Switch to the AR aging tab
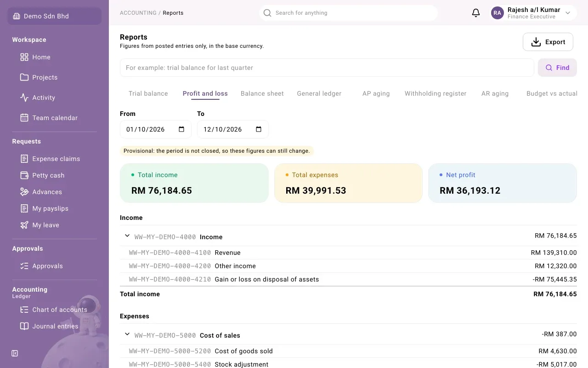Image resolution: width=588 pixels, height=368 pixels. [495, 93]
